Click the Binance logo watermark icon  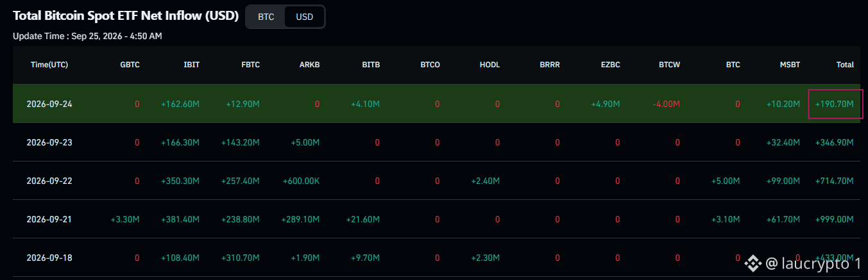pos(753,263)
